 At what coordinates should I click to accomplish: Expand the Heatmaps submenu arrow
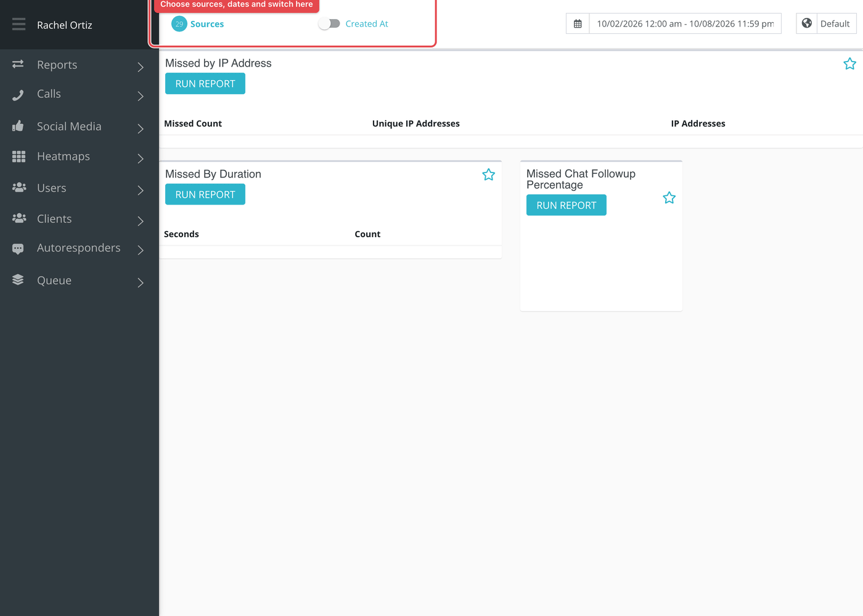(141, 158)
